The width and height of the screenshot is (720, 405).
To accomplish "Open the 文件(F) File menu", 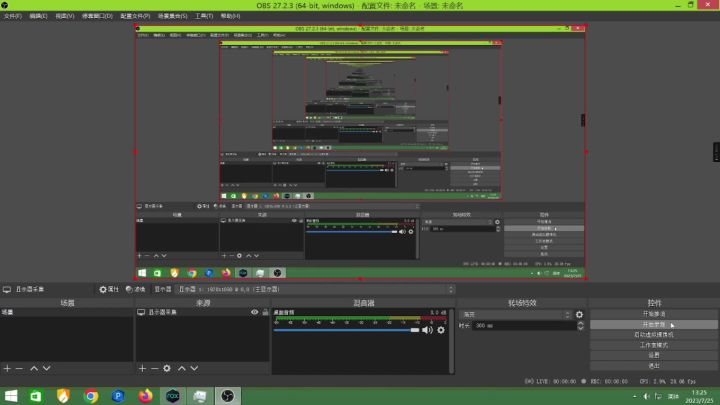I will click(x=13, y=16).
